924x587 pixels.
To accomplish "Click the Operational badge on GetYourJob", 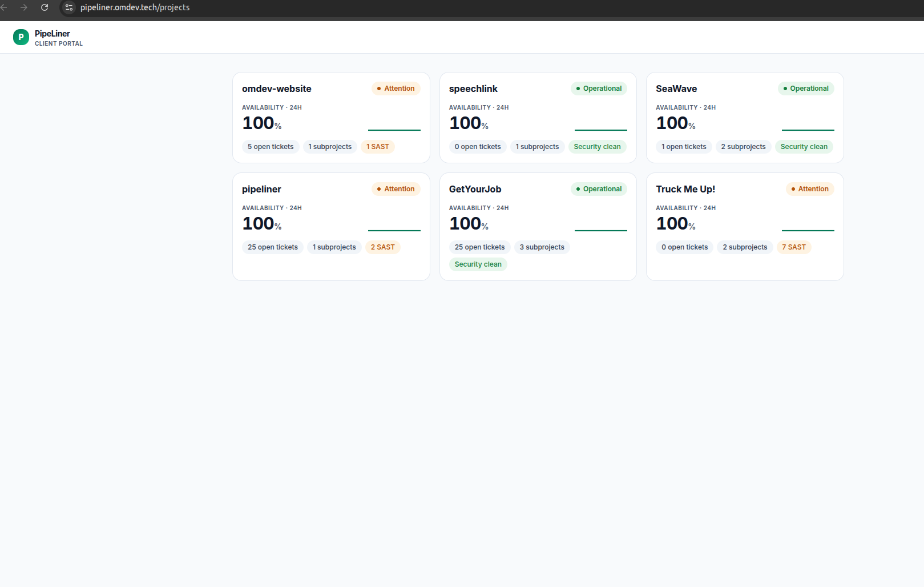I will tap(599, 189).
